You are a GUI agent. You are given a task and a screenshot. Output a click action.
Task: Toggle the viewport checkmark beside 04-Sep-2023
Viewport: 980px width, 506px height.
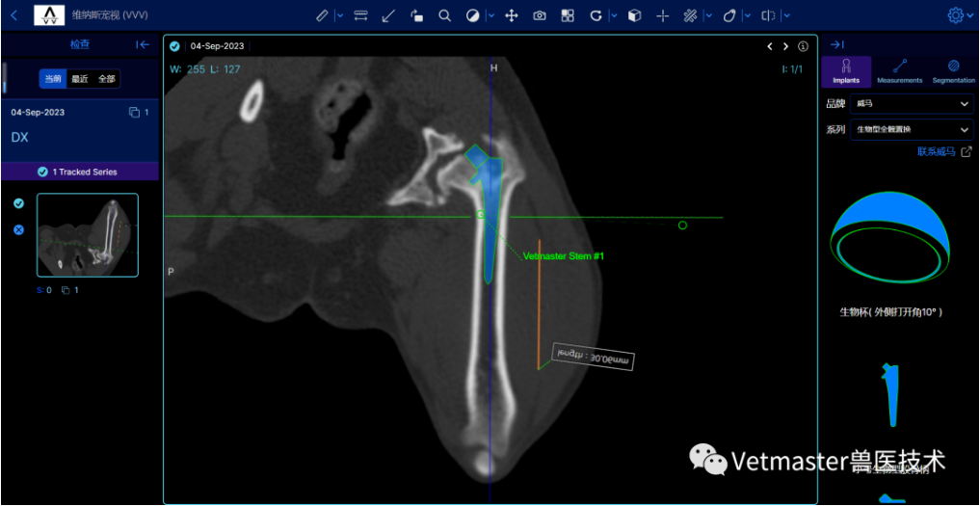(174, 46)
